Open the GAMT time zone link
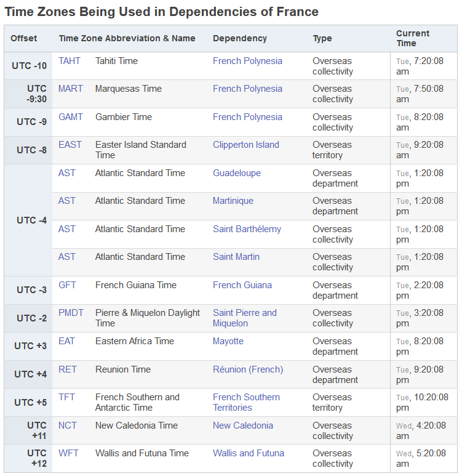 [x=70, y=117]
